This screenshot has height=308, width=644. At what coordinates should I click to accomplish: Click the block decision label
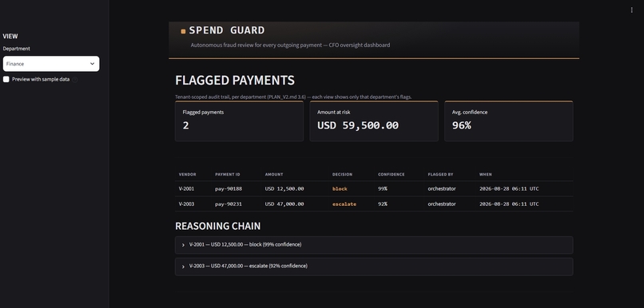[340, 188]
